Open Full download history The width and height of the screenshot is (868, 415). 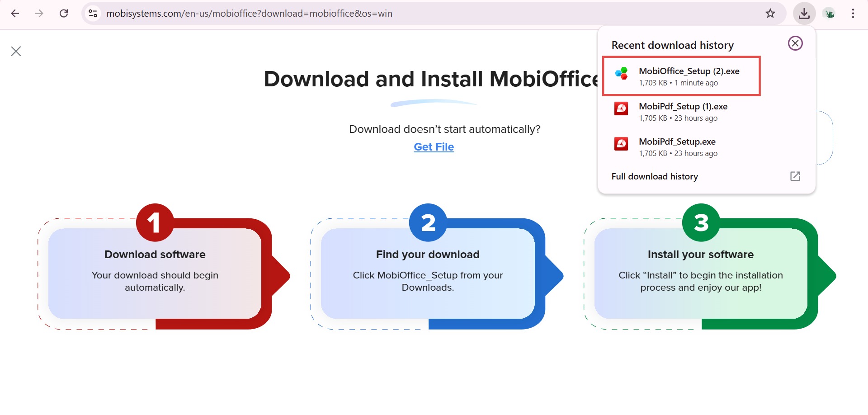pyautogui.click(x=654, y=176)
